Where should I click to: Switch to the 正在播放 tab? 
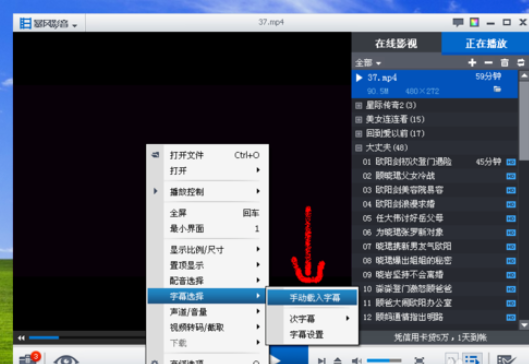[x=485, y=43]
